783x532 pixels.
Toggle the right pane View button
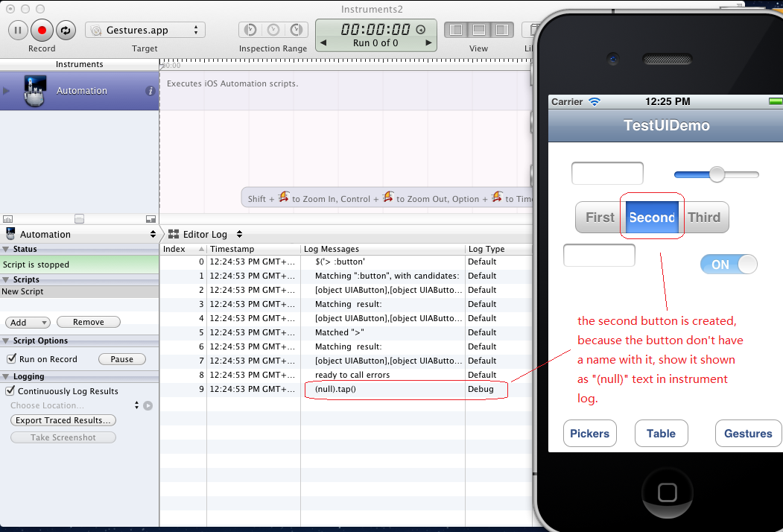point(502,30)
